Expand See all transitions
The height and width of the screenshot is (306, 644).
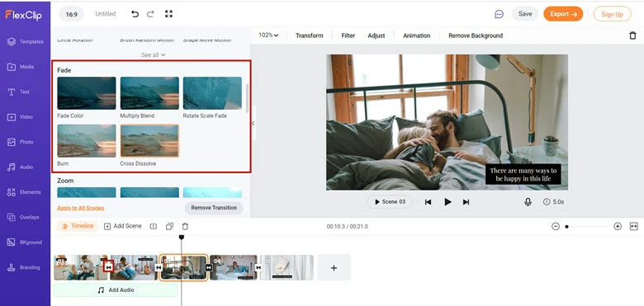click(x=154, y=54)
